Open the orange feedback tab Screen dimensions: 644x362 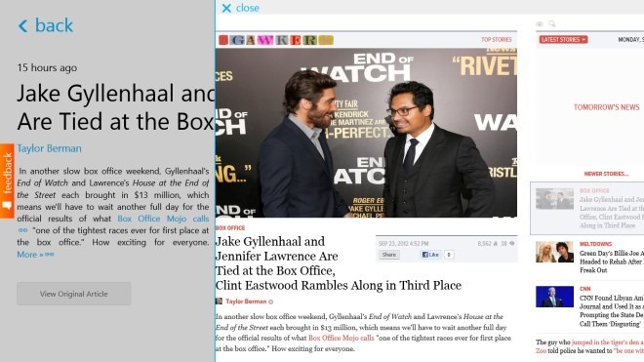click(x=7, y=181)
